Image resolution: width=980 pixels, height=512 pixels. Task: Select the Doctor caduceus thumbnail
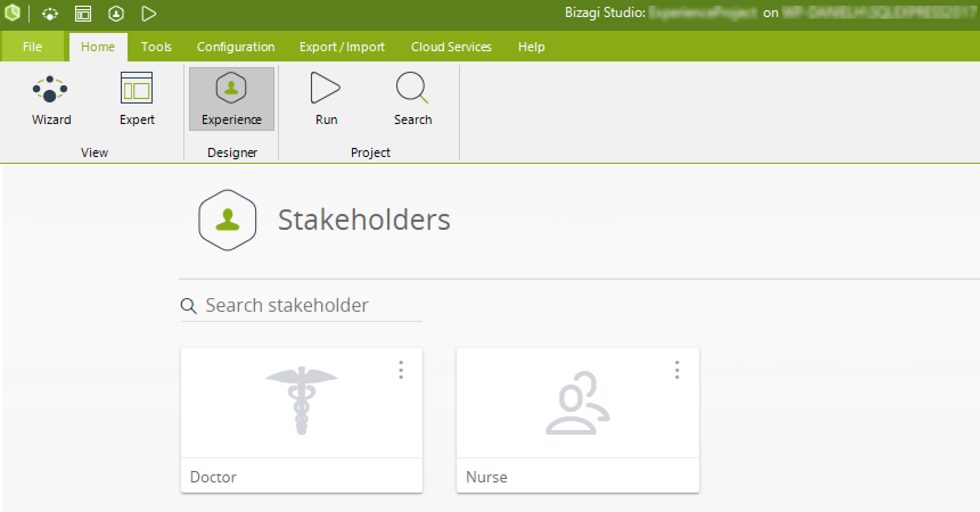point(302,400)
